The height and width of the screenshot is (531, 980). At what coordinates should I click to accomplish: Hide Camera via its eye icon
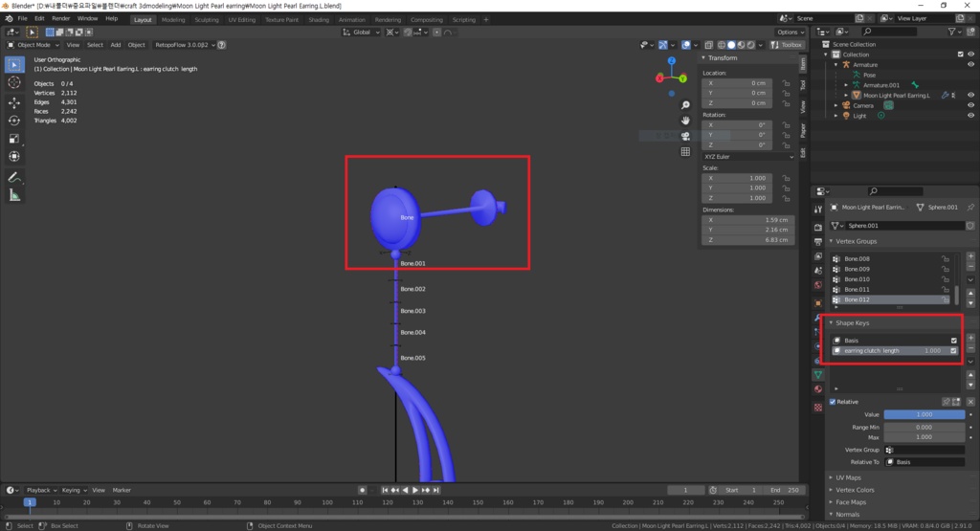coord(970,105)
